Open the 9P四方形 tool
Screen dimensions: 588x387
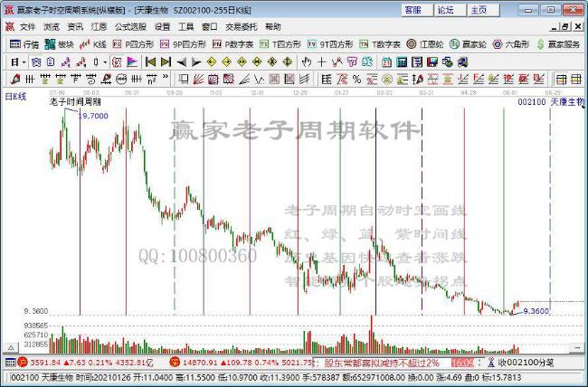point(183,44)
